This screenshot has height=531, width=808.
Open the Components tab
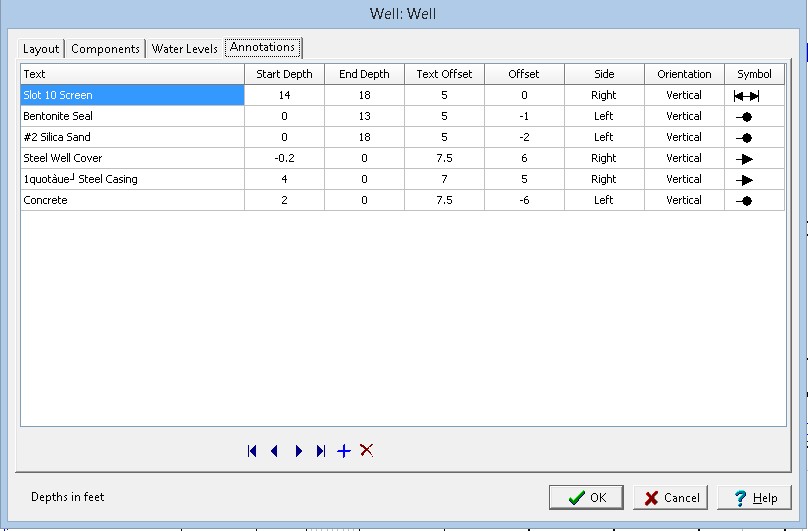105,49
